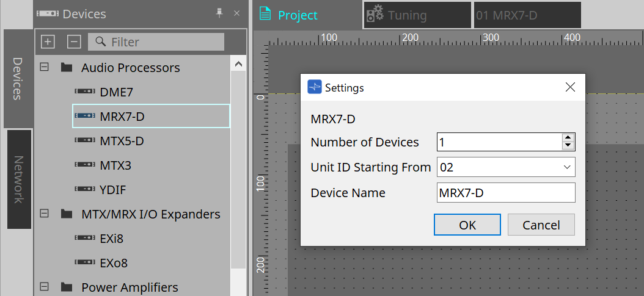Click the expand-all plus icon in Devices panel
The width and height of the screenshot is (644, 296).
(48, 42)
